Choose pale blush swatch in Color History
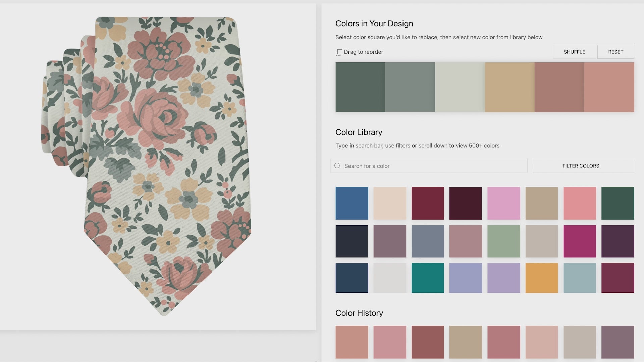 (542, 342)
